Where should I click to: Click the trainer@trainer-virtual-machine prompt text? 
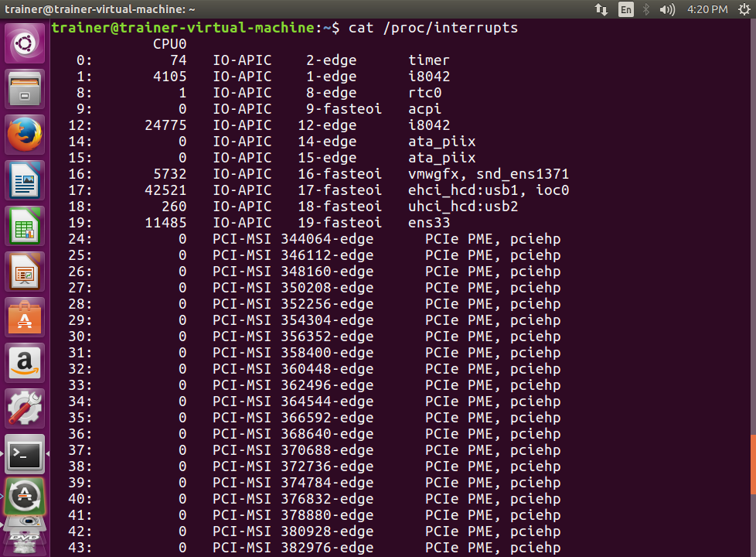click(x=182, y=28)
